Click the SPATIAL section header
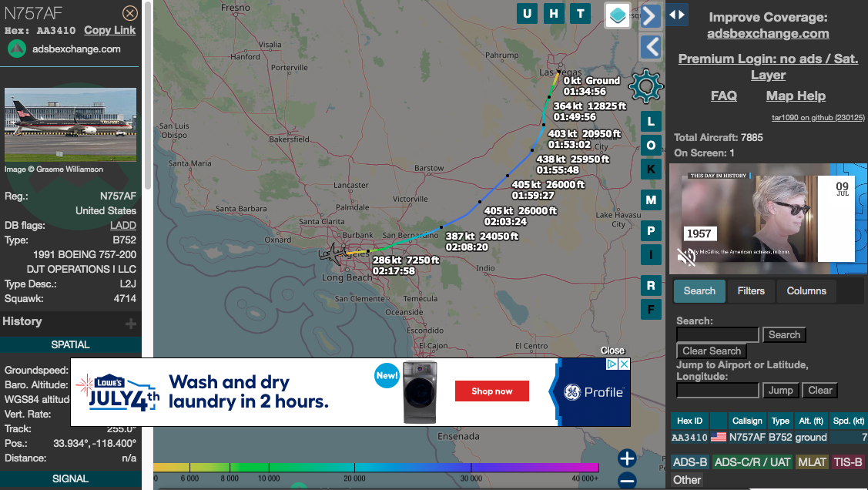 (70, 344)
